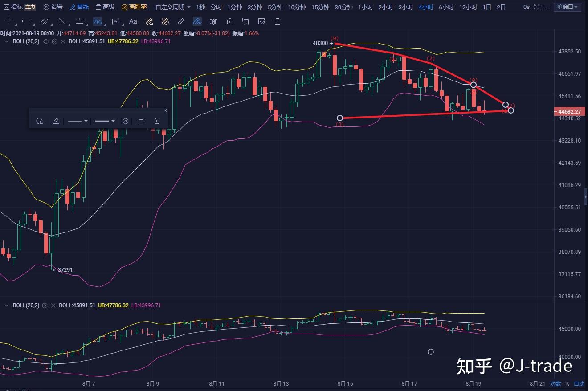The width and height of the screenshot is (588, 391).
Task: Select the rectangle with plus shape tool
Action: pos(115,21)
